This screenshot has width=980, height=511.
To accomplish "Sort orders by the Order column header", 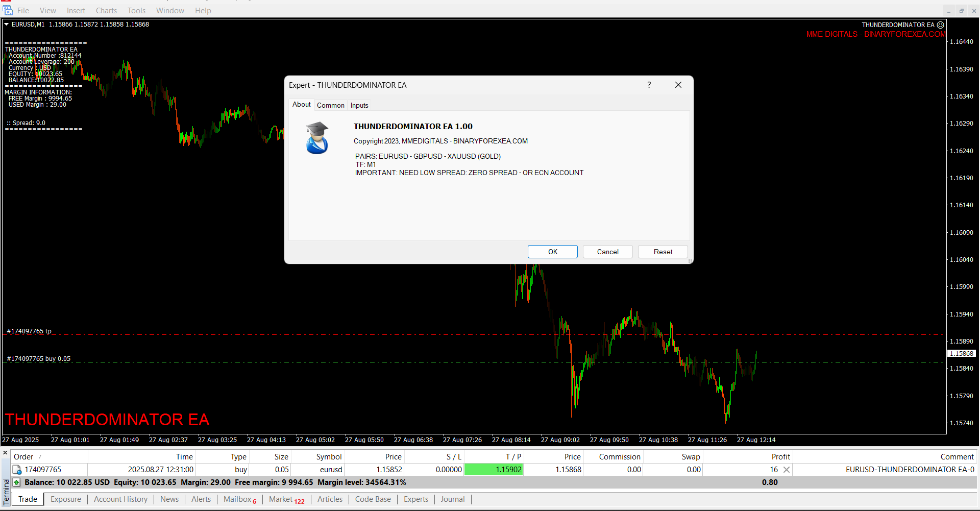I will tap(23, 457).
